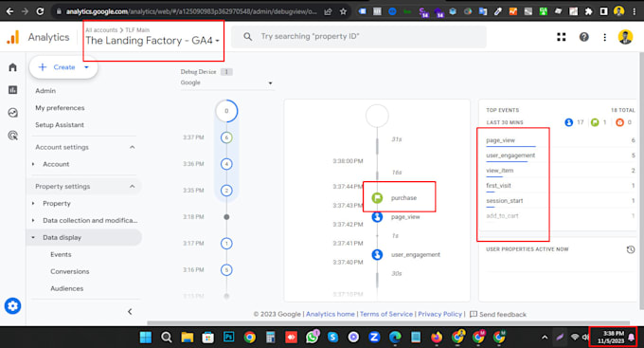Open the Windows Start button
This screenshot has height=348, width=644.
click(146, 338)
